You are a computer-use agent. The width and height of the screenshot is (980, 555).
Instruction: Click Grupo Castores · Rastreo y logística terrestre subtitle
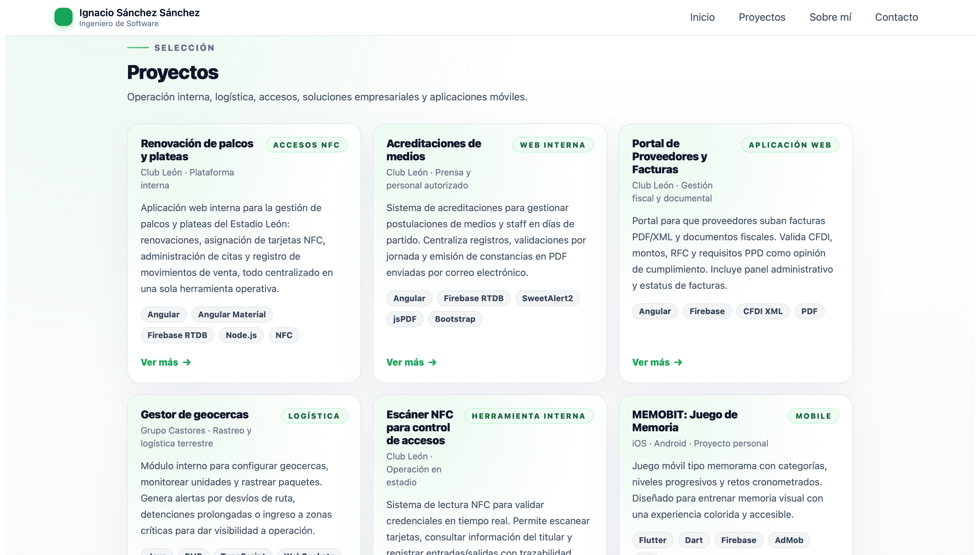click(x=196, y=437)
